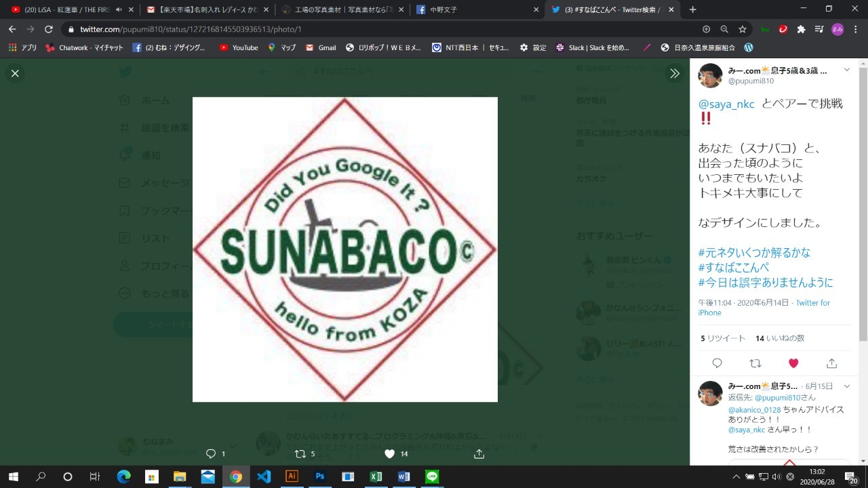Viewport: 868px width, 488px height.
Task: Go back with browser back arrow
Action: [12, 29]
